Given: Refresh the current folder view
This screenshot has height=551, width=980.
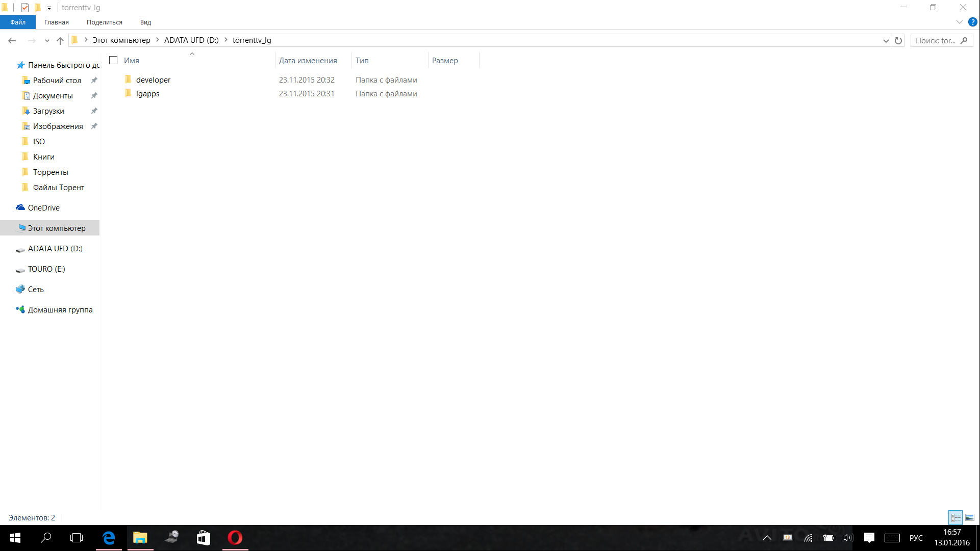Looking at the screenshot, I should [898, 41].
